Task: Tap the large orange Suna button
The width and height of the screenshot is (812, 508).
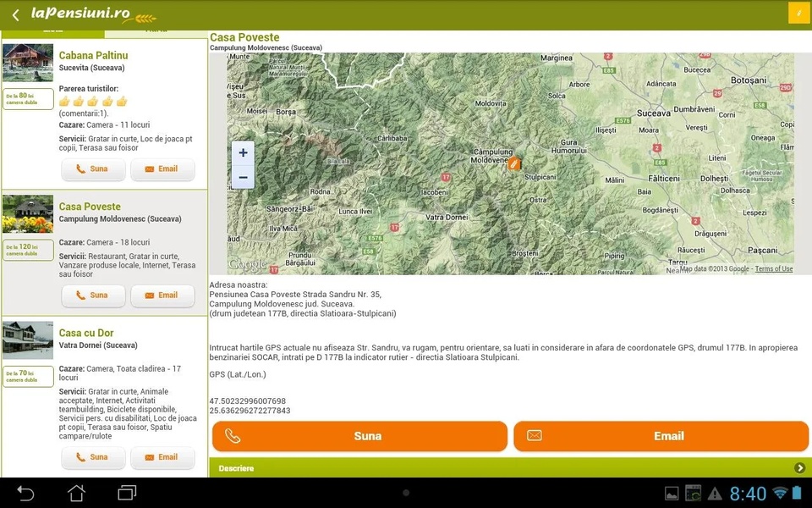Action: [359, 436]
